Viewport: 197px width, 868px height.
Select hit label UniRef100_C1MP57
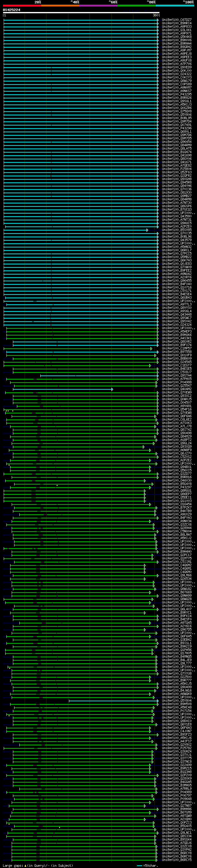click(x=177, y=349)
